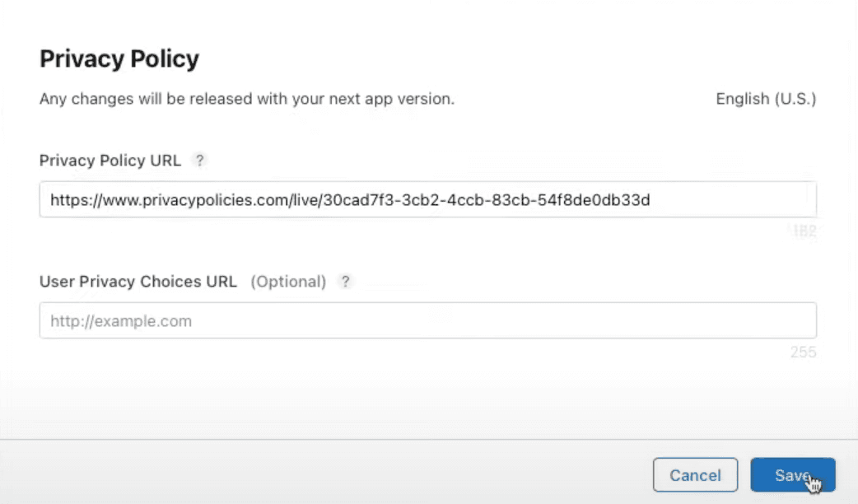Click inside the User Privacy Choices URL field
The image size is (858, 504).
click(427, 320)
